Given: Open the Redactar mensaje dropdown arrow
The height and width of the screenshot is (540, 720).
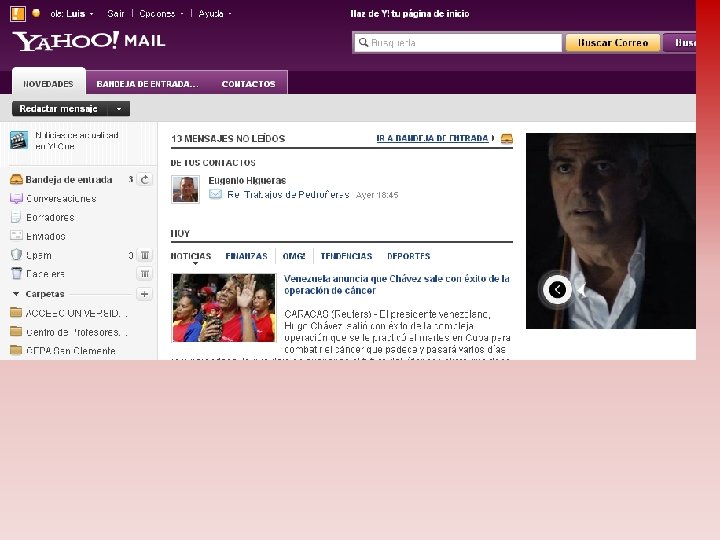Looking at the screenshot, I should pyautogui.click(x=119, y=109).
